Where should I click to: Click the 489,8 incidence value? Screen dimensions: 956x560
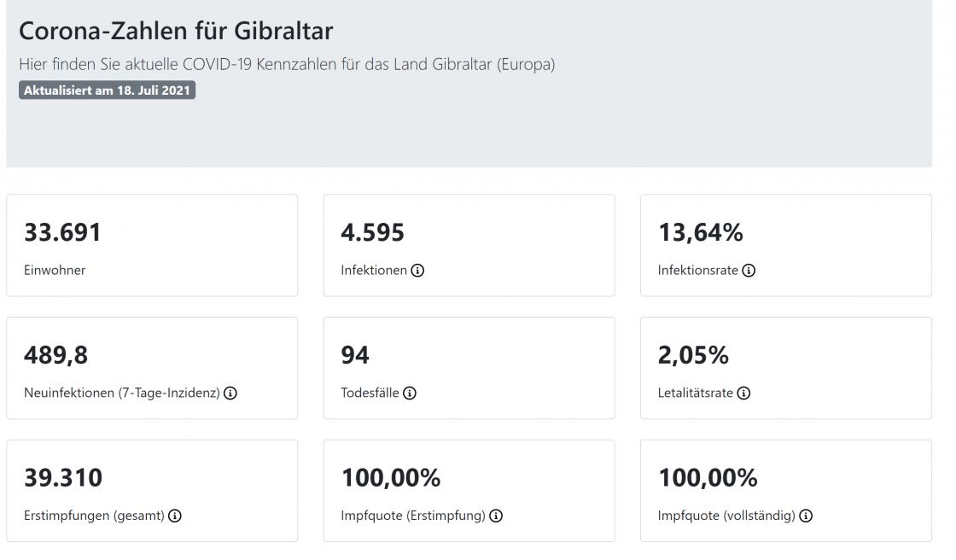pyautogui.click(x=55, y=355)
